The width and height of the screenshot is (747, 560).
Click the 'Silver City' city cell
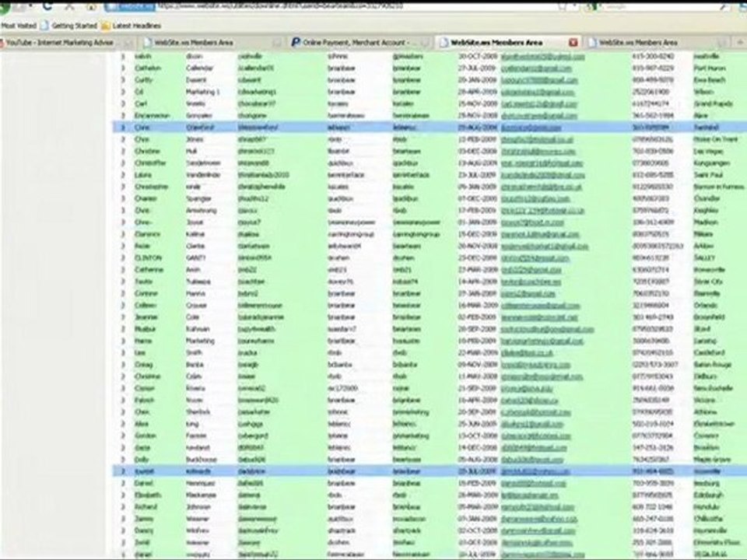pos(708,282)
